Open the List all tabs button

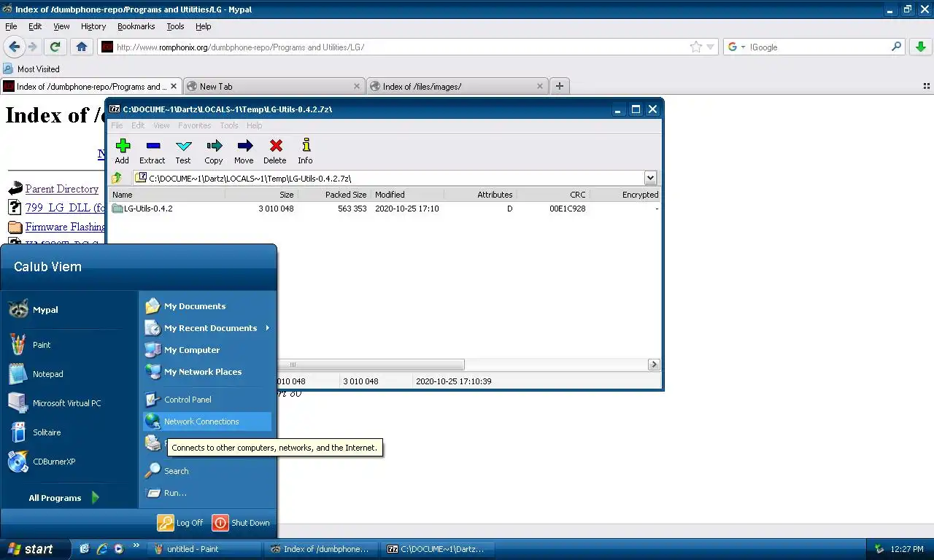coord(926,86)
